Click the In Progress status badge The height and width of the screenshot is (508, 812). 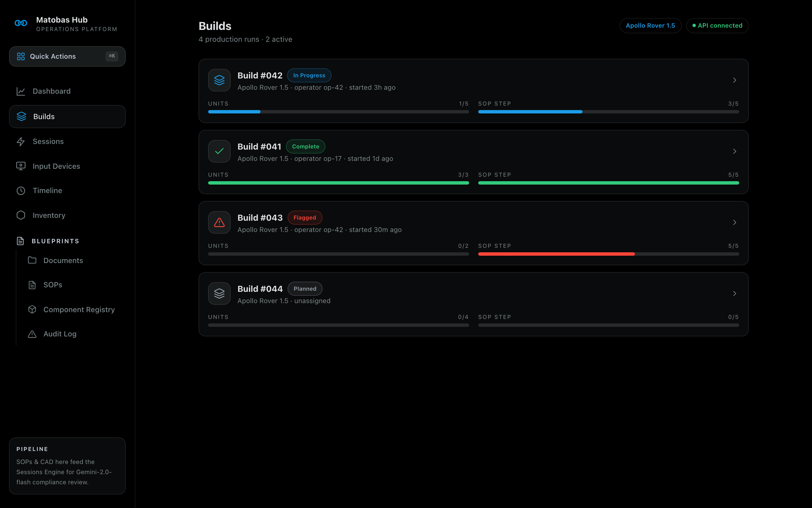click(x=309, y=75)
